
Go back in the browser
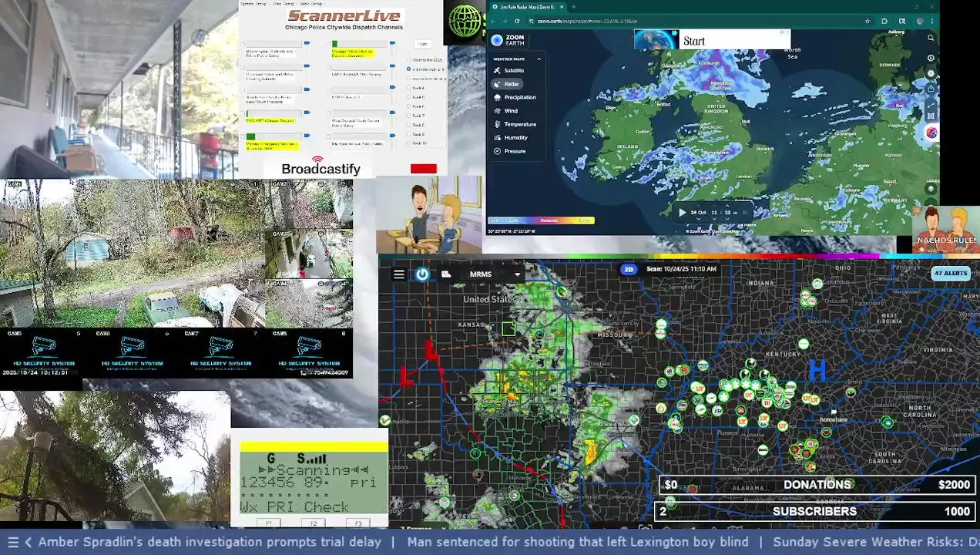[493, 22]
